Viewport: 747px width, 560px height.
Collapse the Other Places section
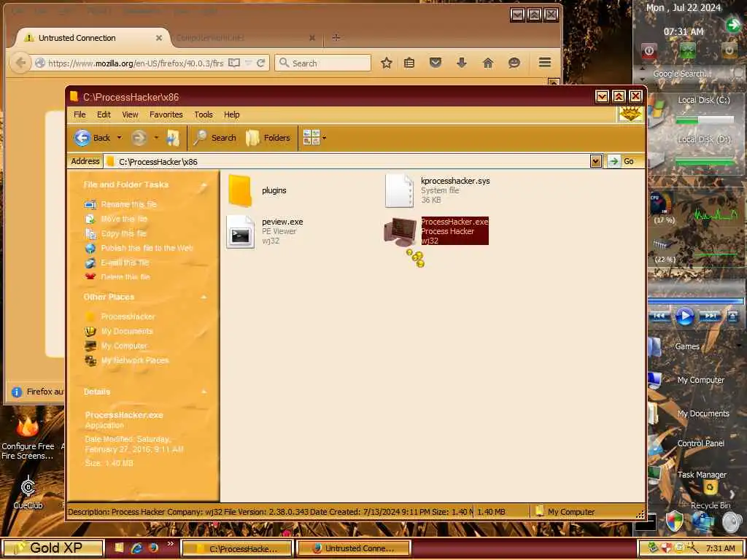(x=204, y=297)
